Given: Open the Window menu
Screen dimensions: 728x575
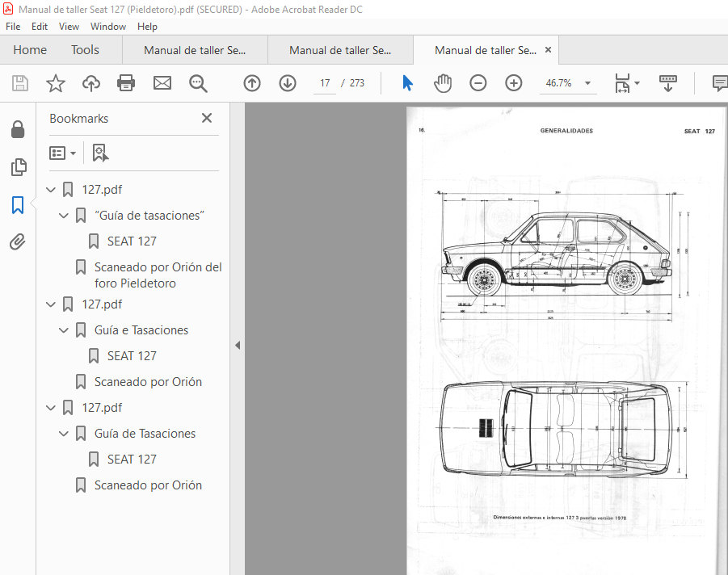Looking at the screenshot, I should tap(108, 27).
